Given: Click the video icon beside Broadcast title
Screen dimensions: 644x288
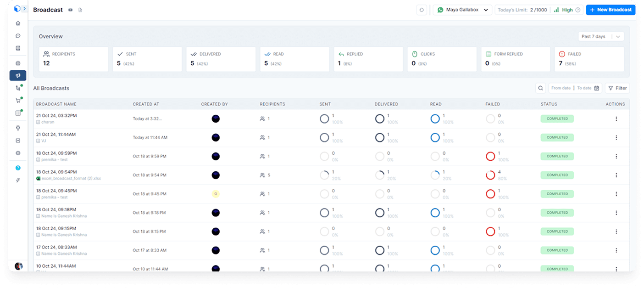Looking at the screenshot, I should (70, 10).
